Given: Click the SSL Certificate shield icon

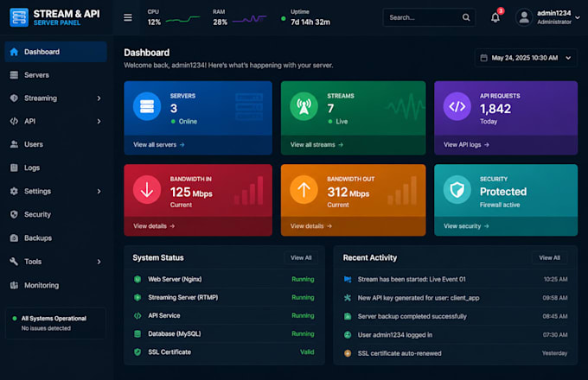Looking at the screenshot, I should click(x=137, y=351).
